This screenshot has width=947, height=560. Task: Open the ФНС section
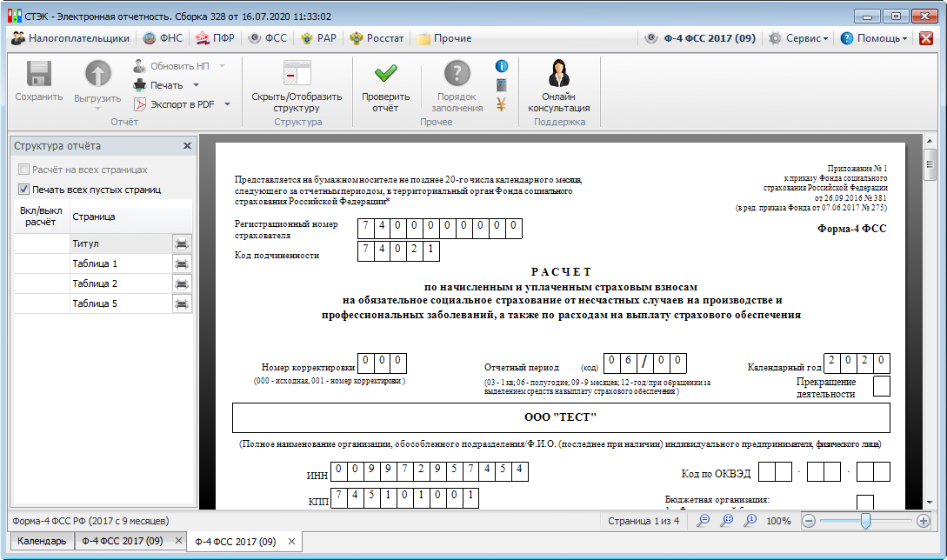pyautogui.click(x=163, y=38)
